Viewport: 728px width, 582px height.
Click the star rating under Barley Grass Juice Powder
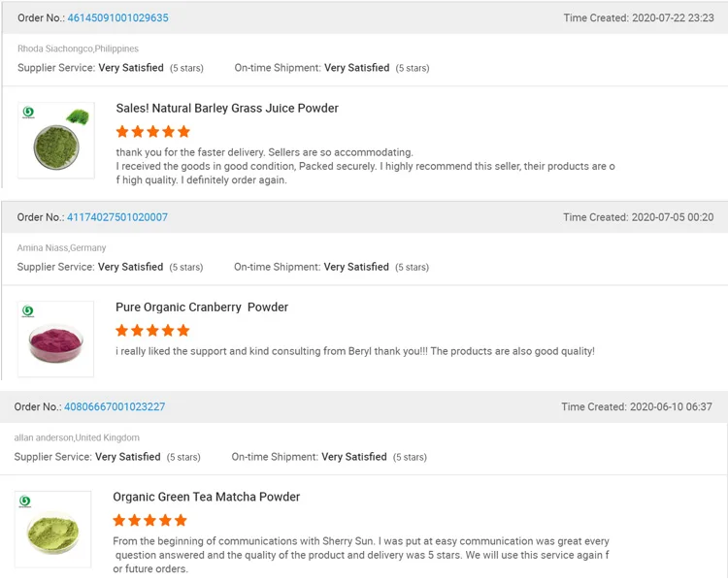point(153,132)
